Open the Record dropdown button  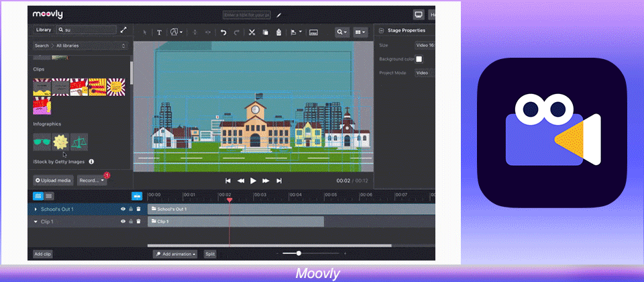tap(92, 180)
